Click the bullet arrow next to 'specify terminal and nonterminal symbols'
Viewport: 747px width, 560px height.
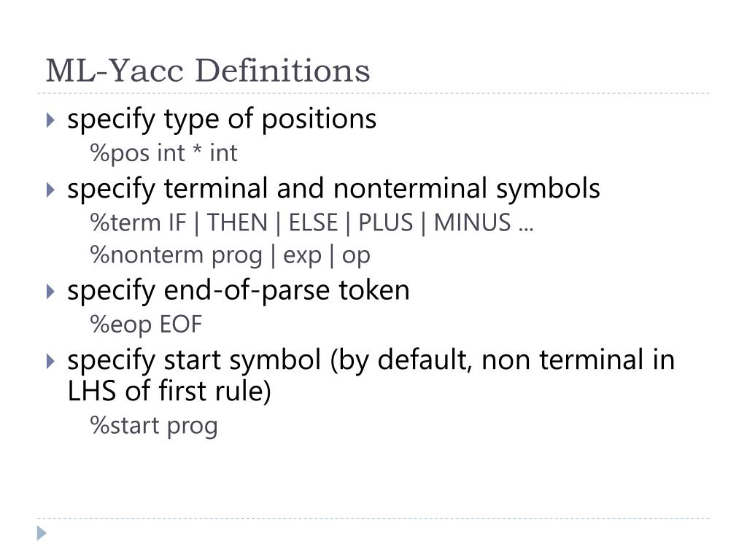[x=50, y=190]
